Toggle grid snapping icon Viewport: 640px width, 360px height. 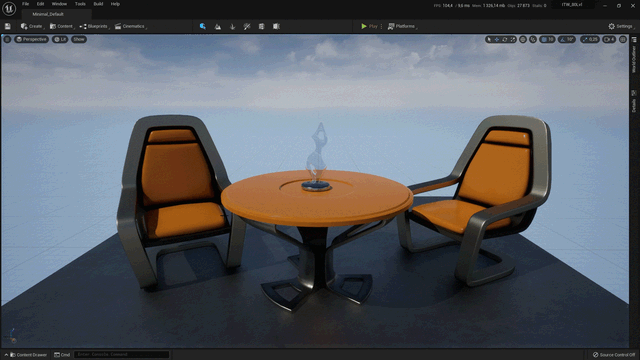coord(544,39)
